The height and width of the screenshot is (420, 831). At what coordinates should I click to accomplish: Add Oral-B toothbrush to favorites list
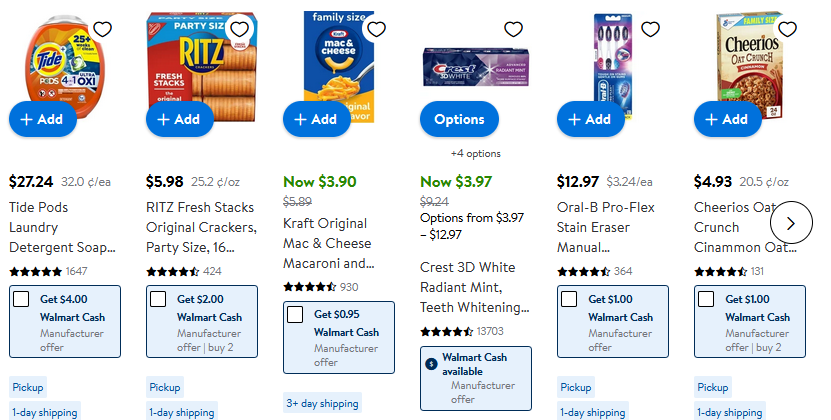pyautogui.click(x=650, y=29)
